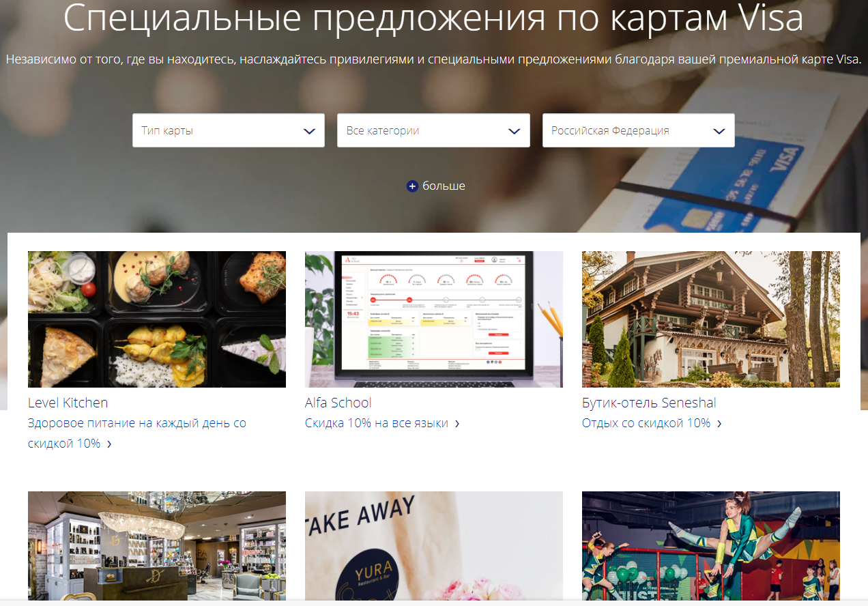Open the Все категории dropdown
This screenshot has width=868, height=606.
pyautogui.click(x=433, y=130)
